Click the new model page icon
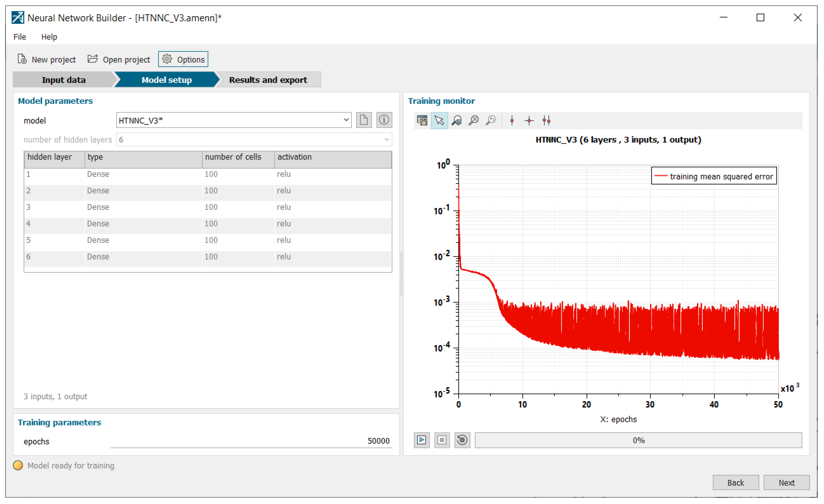This screenshot has width=824, height=504. pyautogui.click(x=364, y=120)
